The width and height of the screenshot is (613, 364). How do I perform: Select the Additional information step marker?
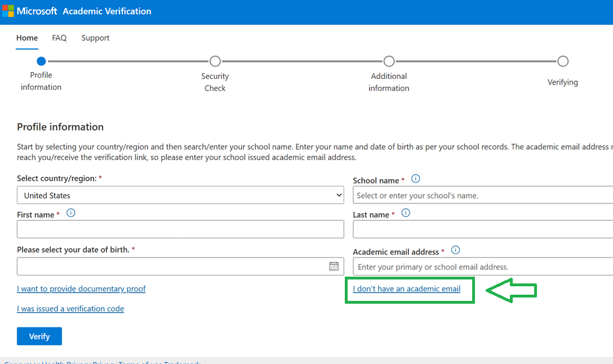pyautogui.click(x=389, y=61)
